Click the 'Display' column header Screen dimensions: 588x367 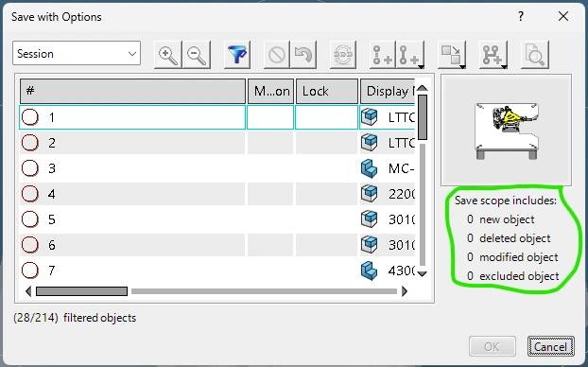tap(388, 91)
